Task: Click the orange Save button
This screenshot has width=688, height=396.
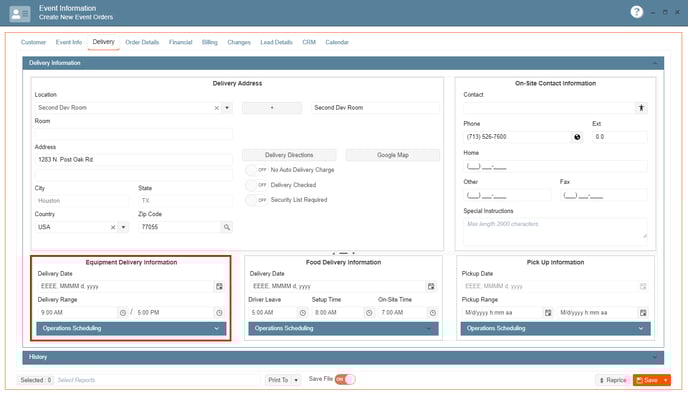Action: (x=647, y=380)
